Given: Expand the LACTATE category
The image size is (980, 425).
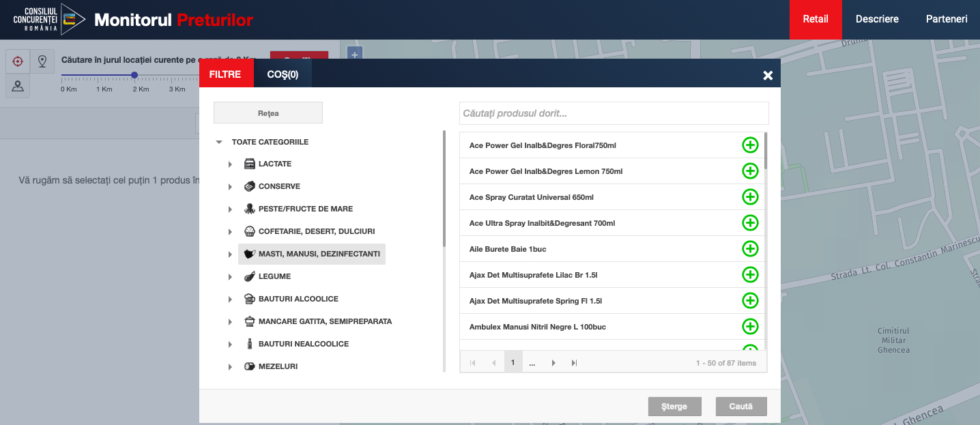Looking at the screenshot, I should click(230, 164).
